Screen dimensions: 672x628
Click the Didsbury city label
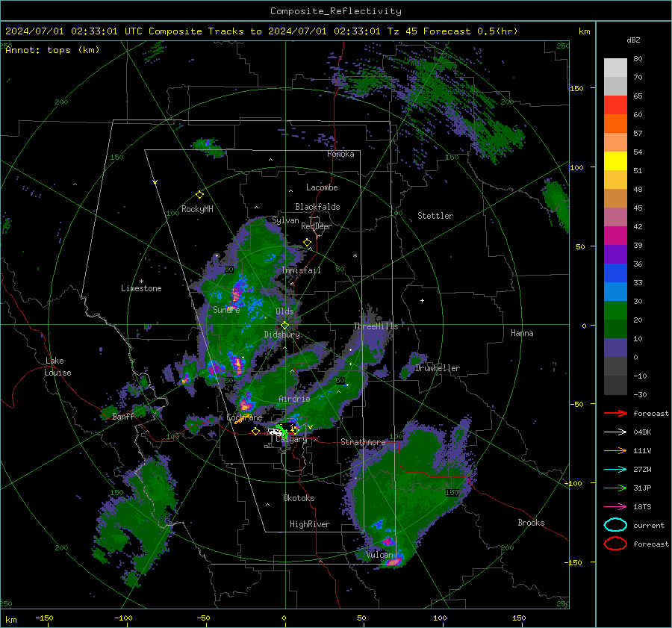coord(281,335)
